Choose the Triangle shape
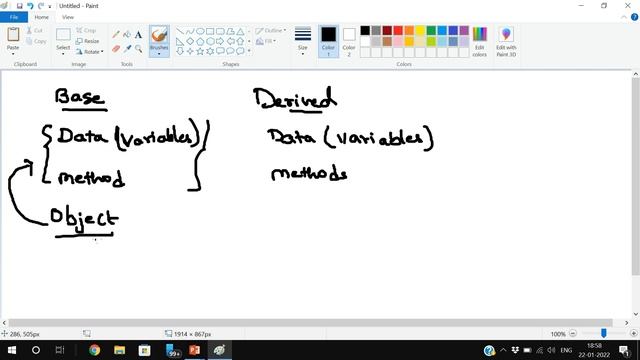The height and width of the screenshot is (360, 640). pos(240,31)
